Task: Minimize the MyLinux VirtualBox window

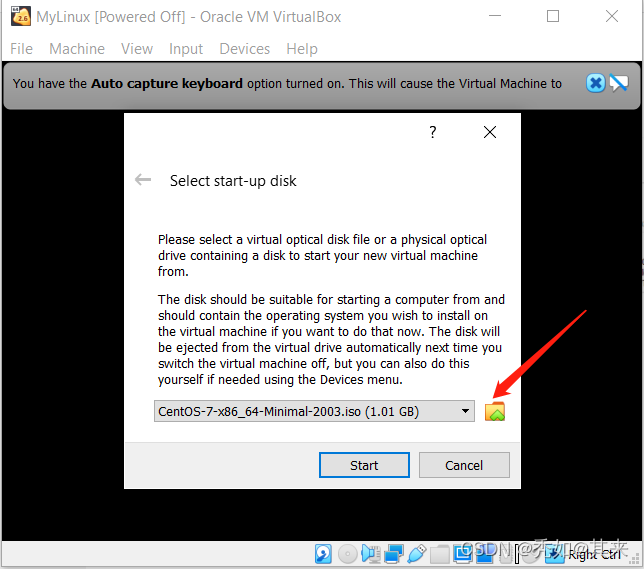Action: pos(495,16)
